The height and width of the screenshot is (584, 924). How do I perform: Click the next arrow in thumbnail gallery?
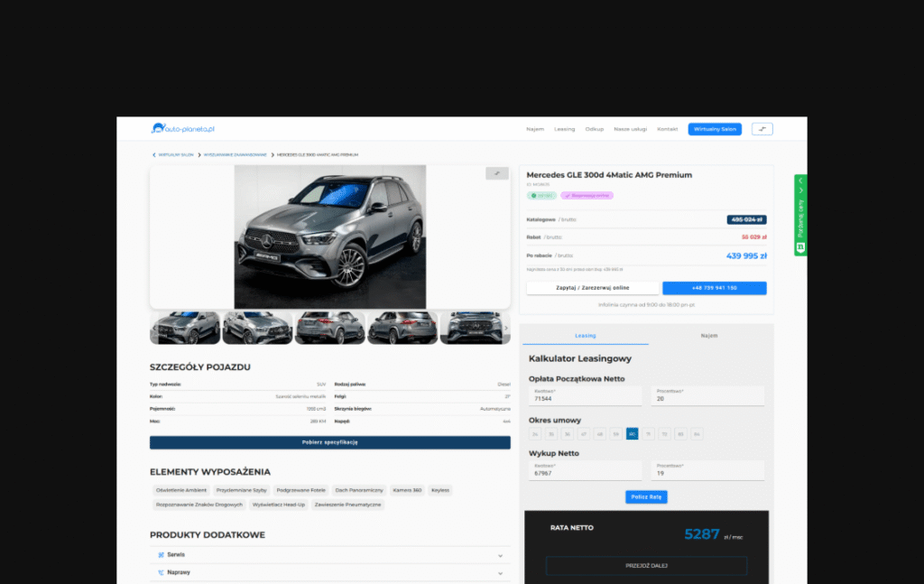click(506, 328)
